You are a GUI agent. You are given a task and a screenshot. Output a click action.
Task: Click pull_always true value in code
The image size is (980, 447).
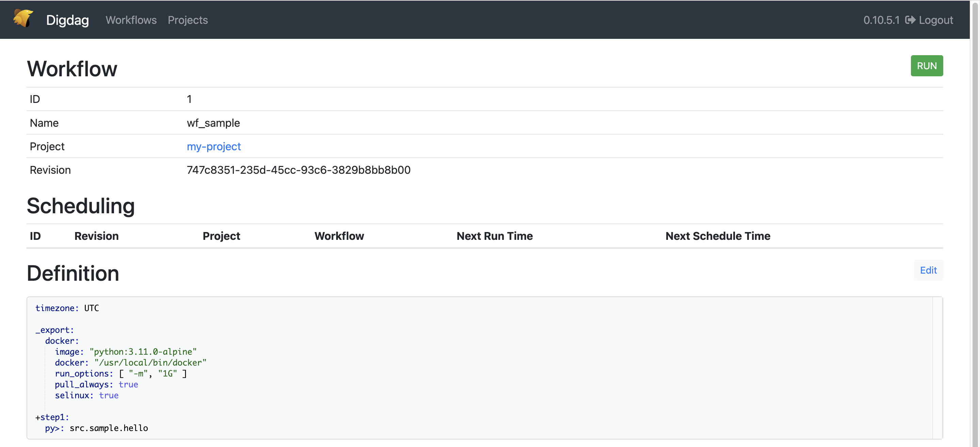pos(128,385)
